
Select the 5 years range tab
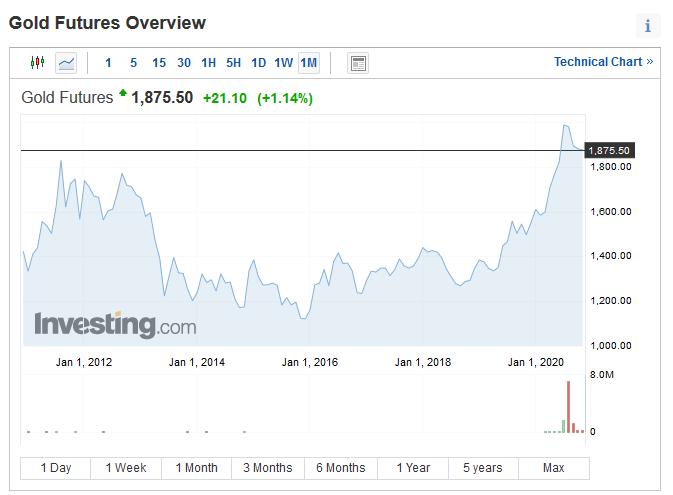[483, 468]
